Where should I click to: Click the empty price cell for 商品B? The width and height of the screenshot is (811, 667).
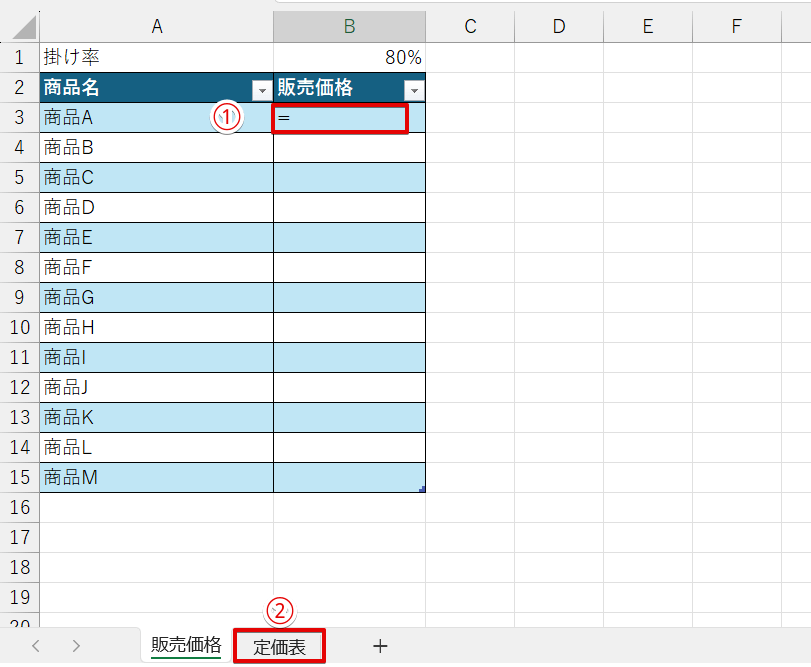[350, 147]
